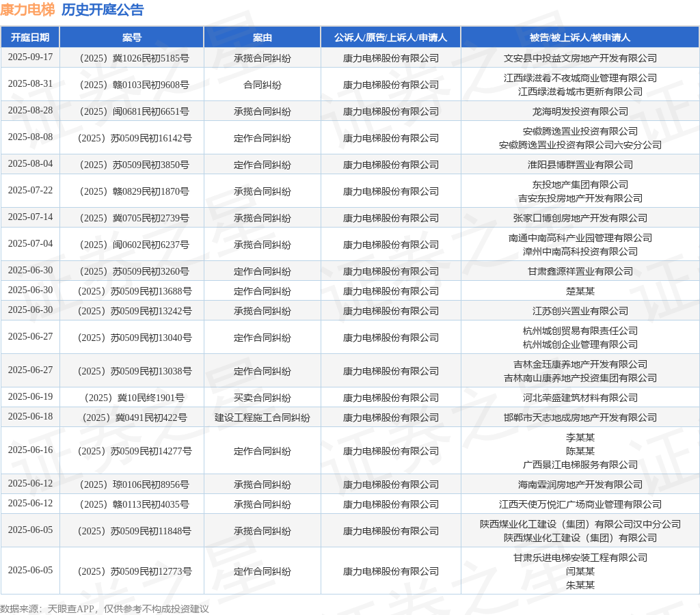Click defendant 陕西煤业化工建设(集团)有限公司汉中分公司

pyautogui.click(x=580, y=524)
